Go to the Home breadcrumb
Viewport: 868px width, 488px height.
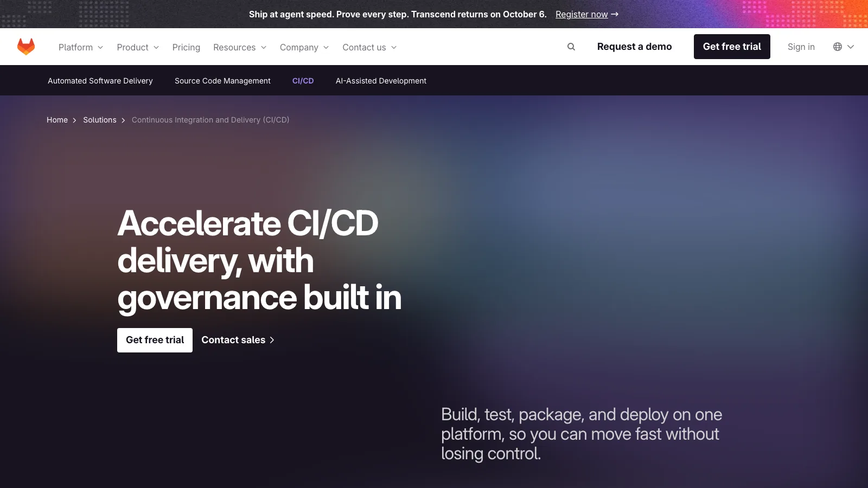click(57, 120)
